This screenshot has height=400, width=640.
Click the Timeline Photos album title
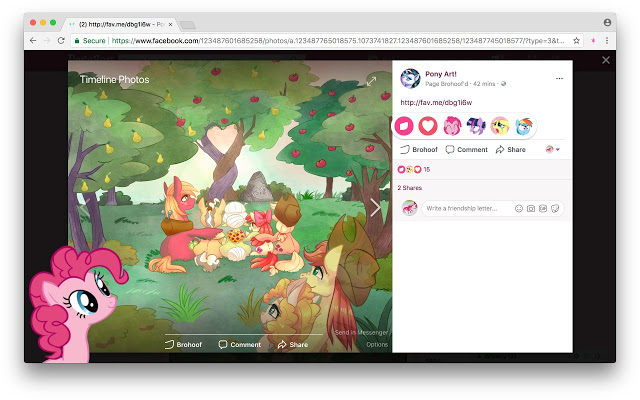click(114, 80)
